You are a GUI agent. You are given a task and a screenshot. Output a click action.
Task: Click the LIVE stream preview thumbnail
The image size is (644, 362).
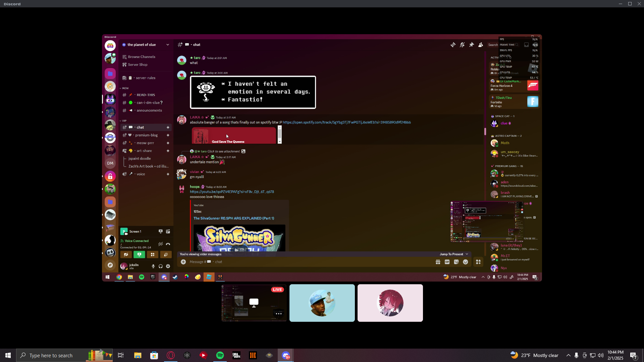pos(254,303)
